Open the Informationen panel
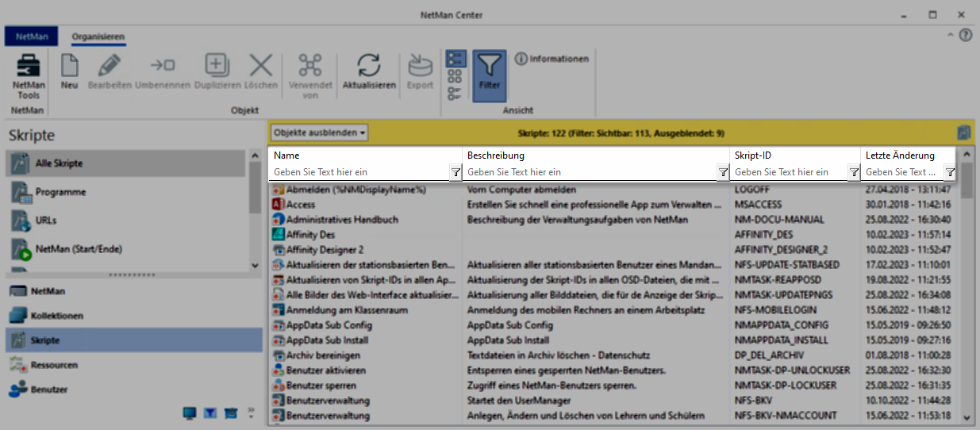 coord(551,59)
